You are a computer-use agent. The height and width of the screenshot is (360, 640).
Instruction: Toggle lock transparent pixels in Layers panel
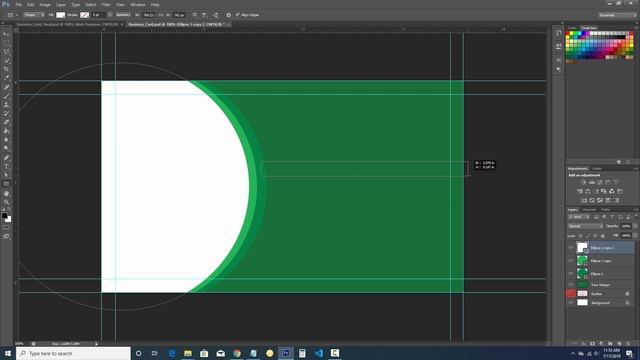[580, 236]
